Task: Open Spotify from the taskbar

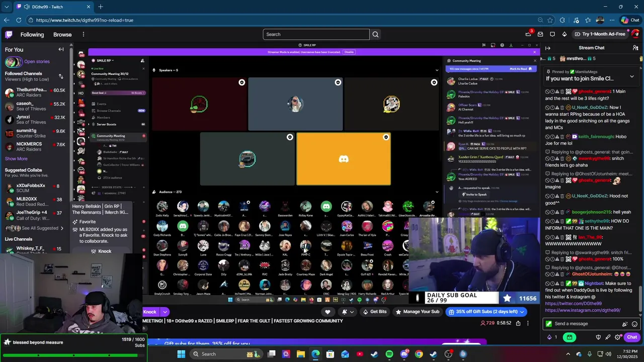Action: coord(389,354)
